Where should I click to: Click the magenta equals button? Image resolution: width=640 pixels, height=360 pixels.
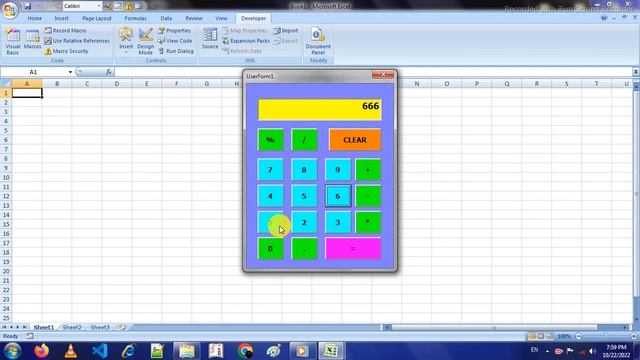[x=353, y=249]
